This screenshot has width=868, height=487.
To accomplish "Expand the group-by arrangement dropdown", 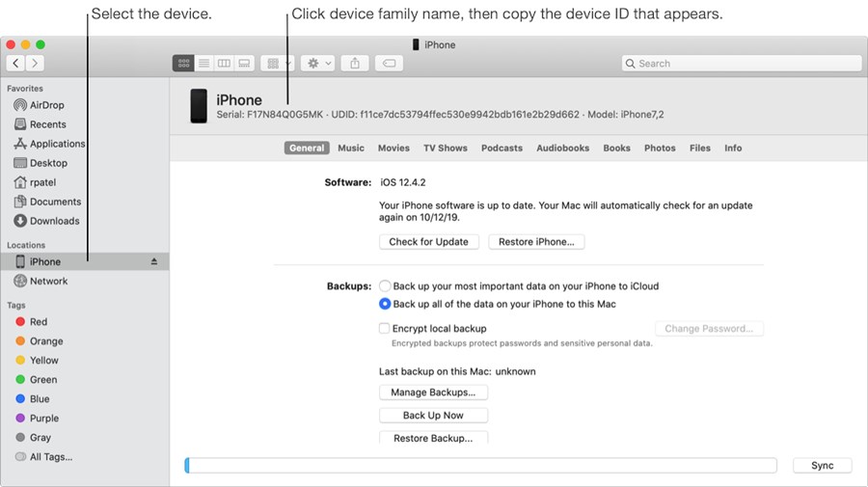I will click(278, 64).
